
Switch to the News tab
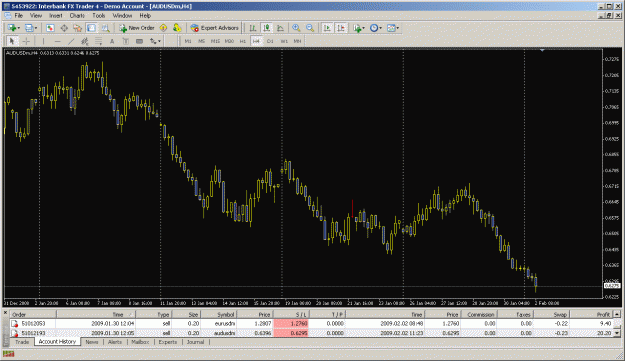(x=92, y=342)
